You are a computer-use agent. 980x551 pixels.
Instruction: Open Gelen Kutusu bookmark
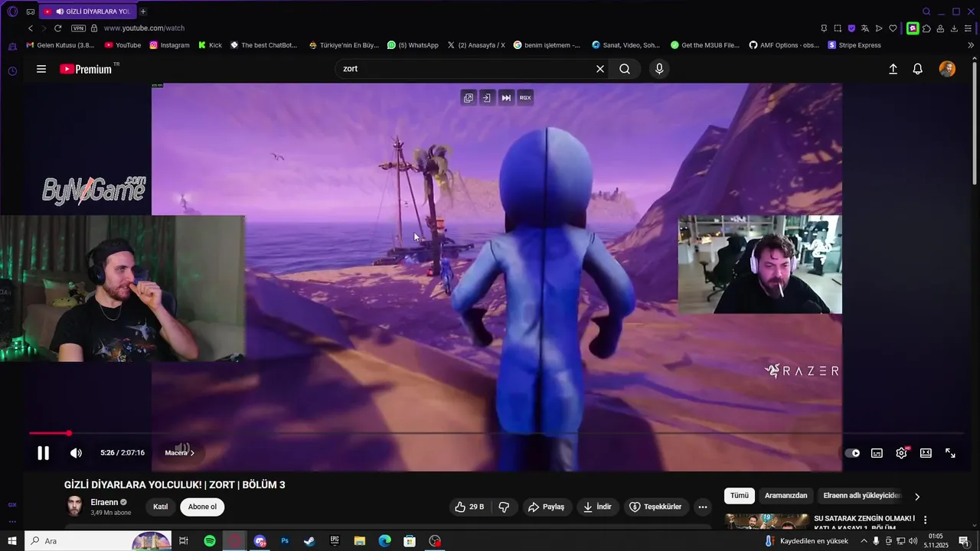click(60, 45)
